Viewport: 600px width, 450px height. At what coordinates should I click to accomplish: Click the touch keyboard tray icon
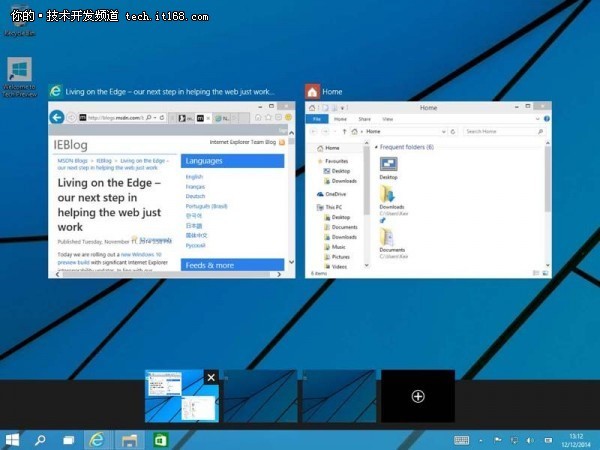point(462,439)
